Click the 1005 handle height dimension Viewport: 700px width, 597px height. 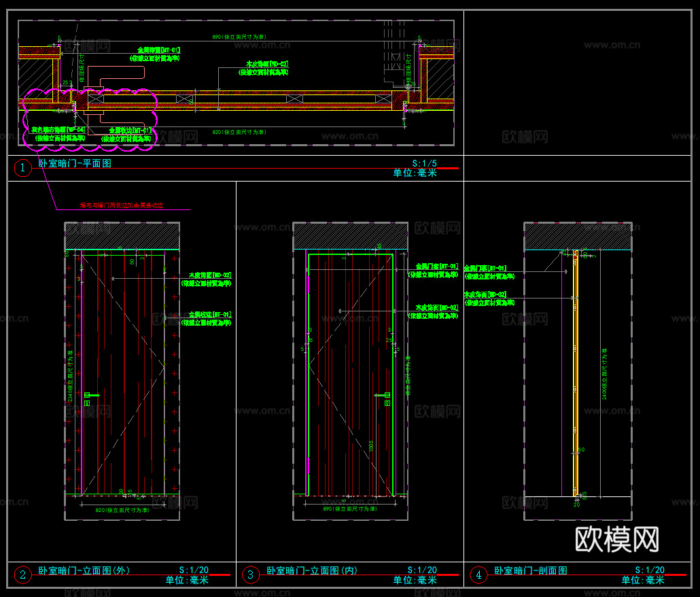pyautogui.click(x=372, y=445)
